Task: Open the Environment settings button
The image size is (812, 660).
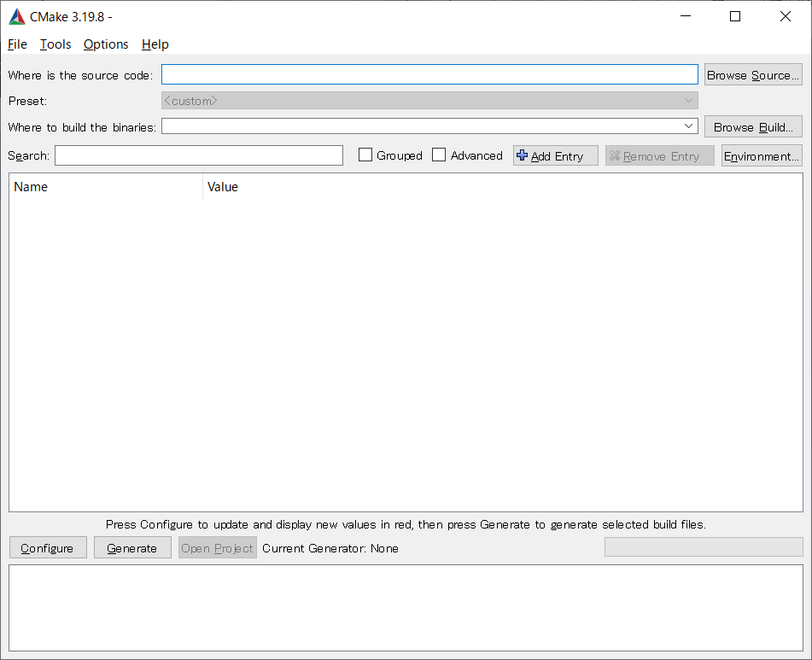Action: (762, 155)
